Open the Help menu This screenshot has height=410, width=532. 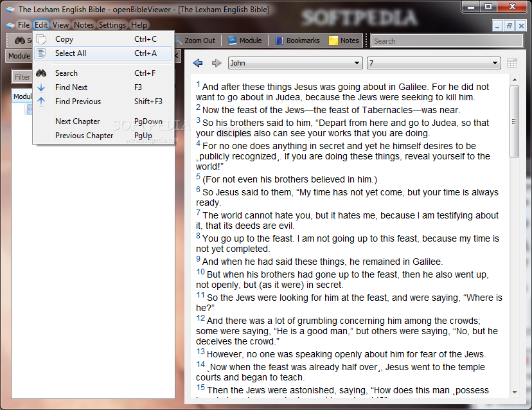tap(139, 25)
